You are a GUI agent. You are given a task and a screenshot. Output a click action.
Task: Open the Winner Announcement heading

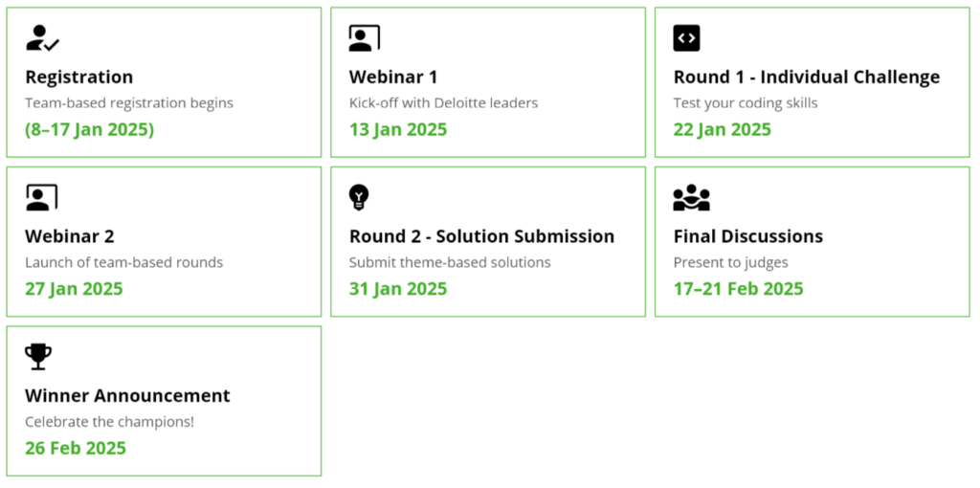coord(127,396)
